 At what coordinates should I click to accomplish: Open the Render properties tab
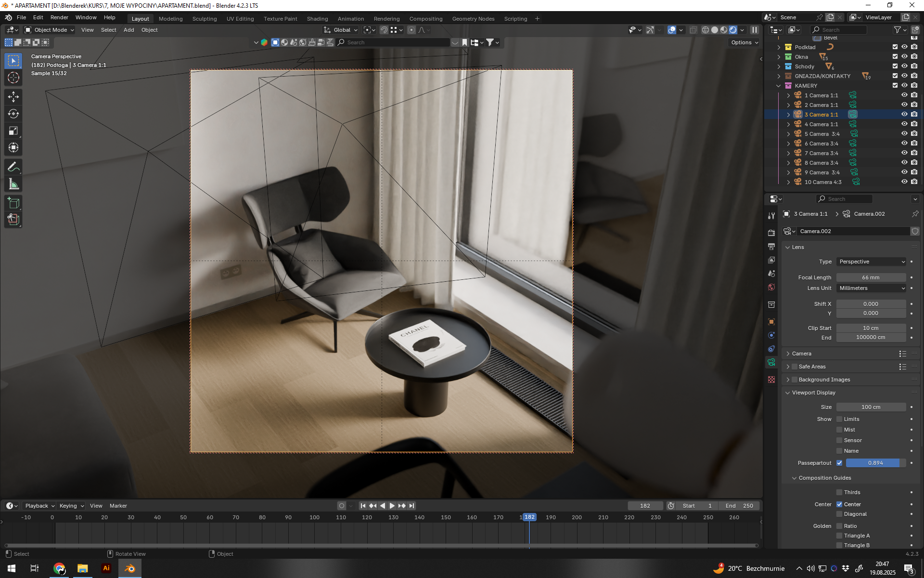coord(771,233)
